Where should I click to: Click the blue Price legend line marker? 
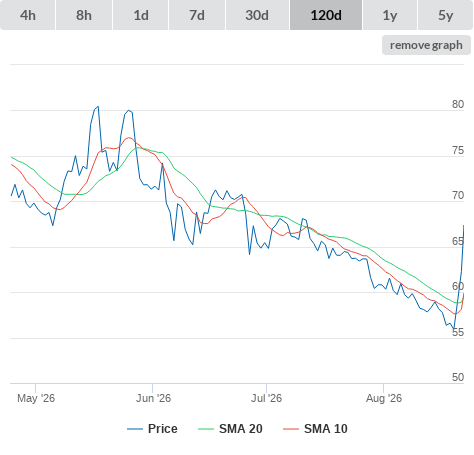(x=135, y=429)
